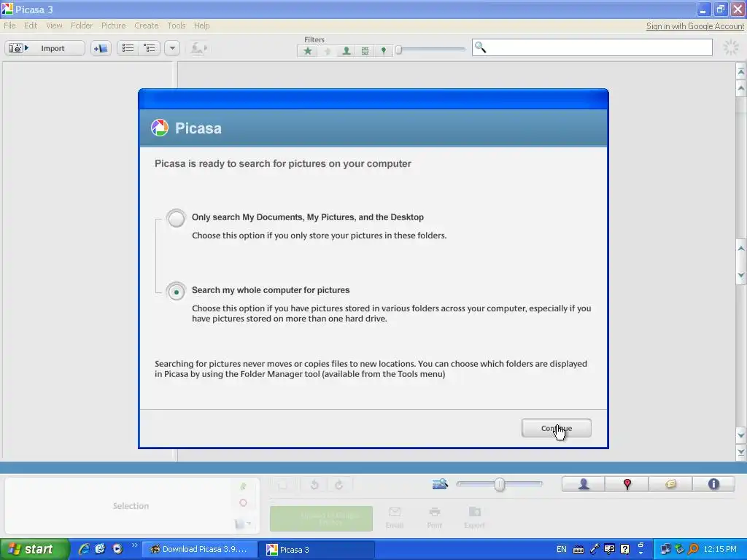747x560 pixels.
Task: Toggle the geotagged photos filter pin
Action: (x=384, y=51)
